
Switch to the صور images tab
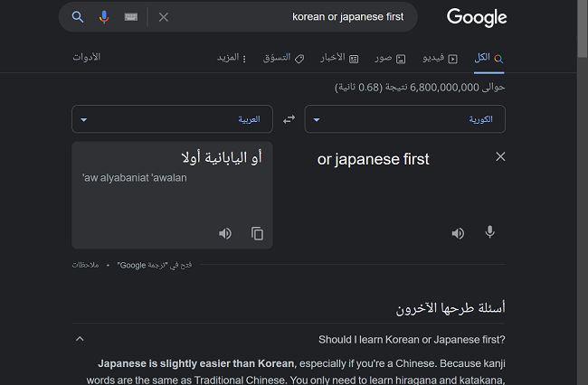(390, 58)
